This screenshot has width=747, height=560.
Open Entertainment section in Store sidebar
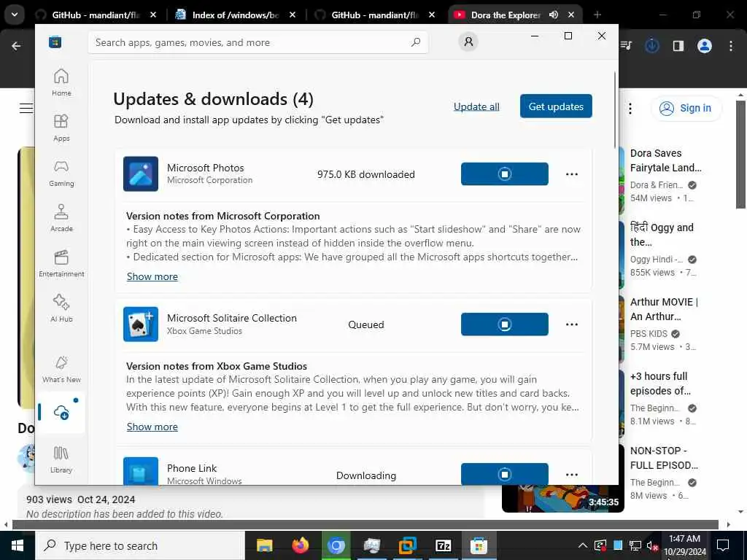tap(61, 263)
